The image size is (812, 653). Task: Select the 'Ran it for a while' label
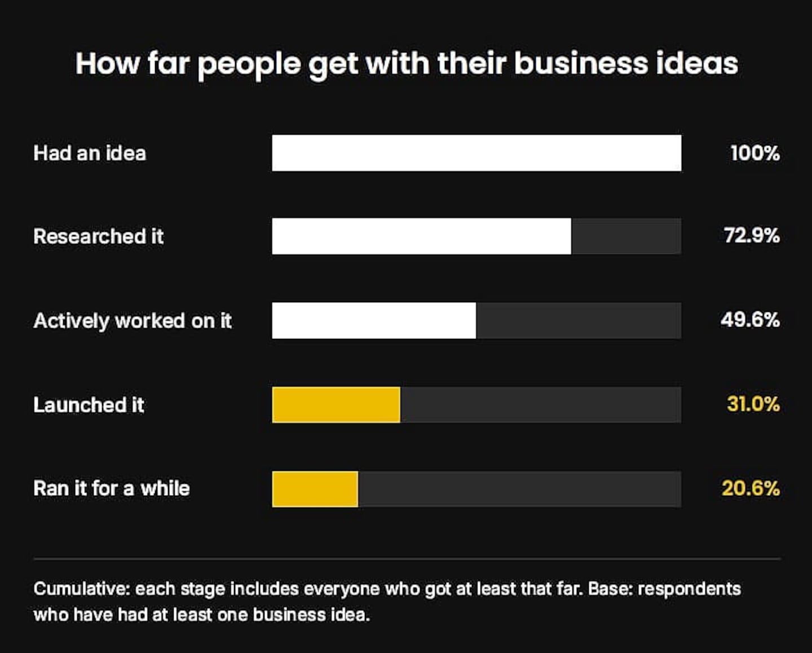coord(112,488)
